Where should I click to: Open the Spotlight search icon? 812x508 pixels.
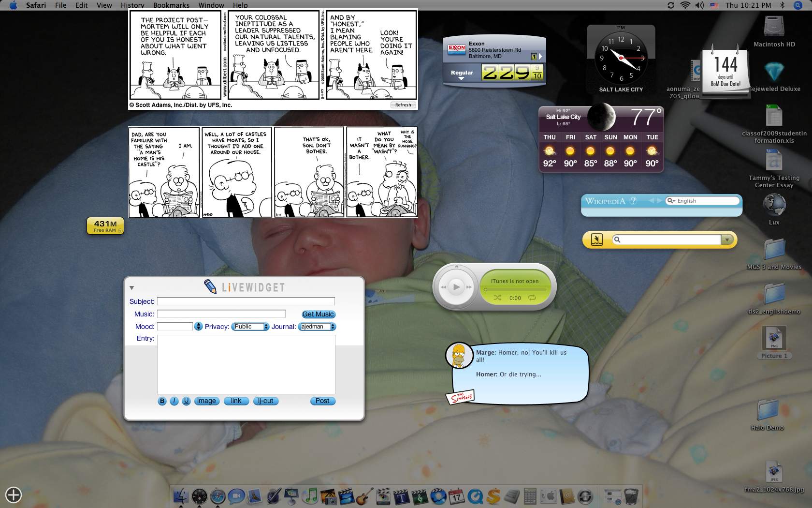[x=798, y=5]
